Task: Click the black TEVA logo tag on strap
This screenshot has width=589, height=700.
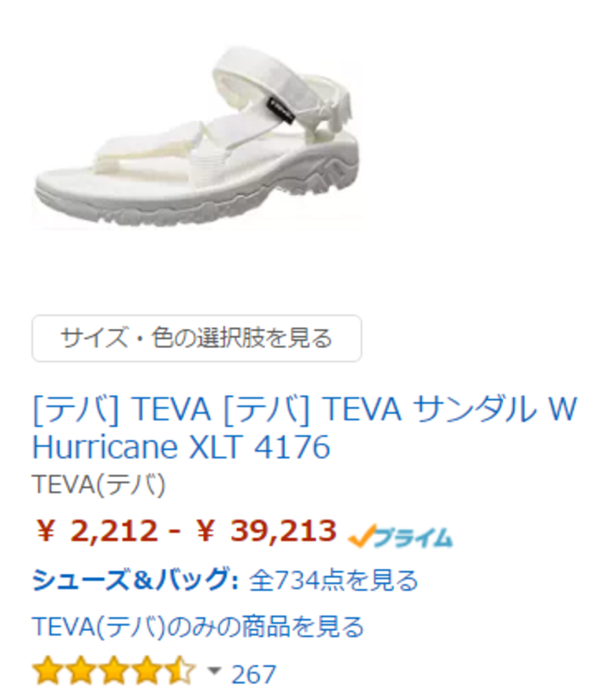Action: pyautogui.click(x=281, y=111)
